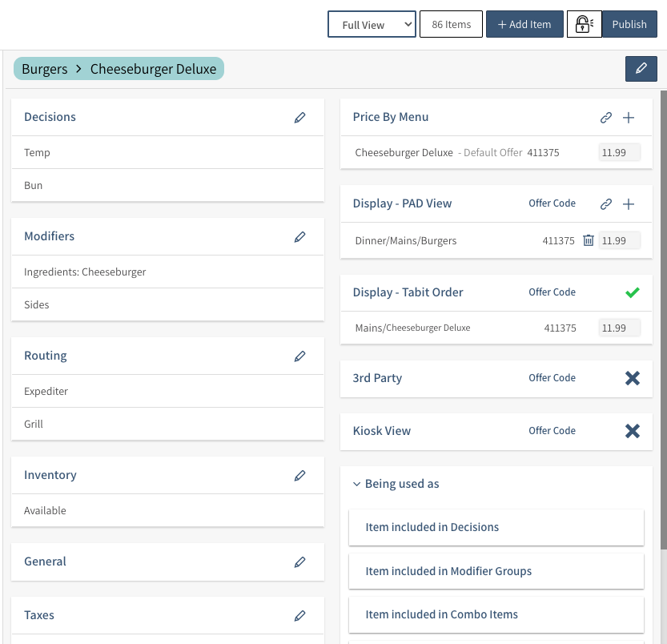
Task: Collapse the Being used as section
Action: 357,485
